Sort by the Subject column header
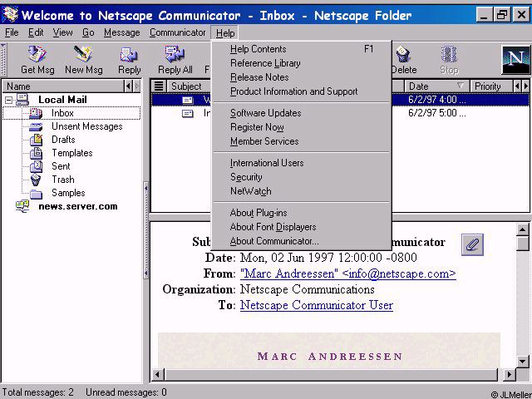This screenshot has width=532, height=399. pos(189,86)
